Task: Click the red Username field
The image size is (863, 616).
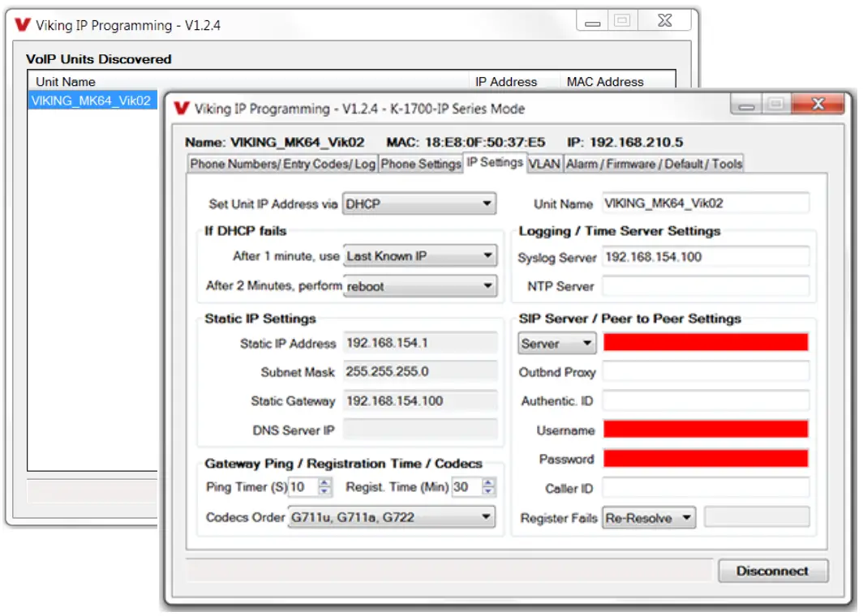Action: [x=706, y=429]
